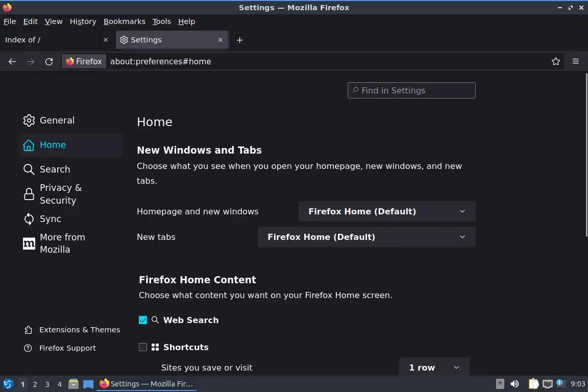Screen dimensions: 588x392
Task: Go to Sync settings label
Action: (50, 219)
